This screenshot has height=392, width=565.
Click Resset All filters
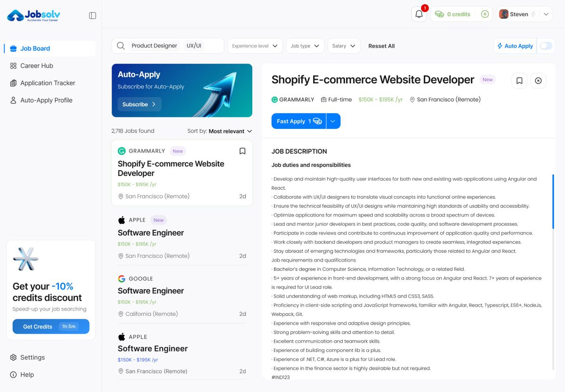coord(381,46)
